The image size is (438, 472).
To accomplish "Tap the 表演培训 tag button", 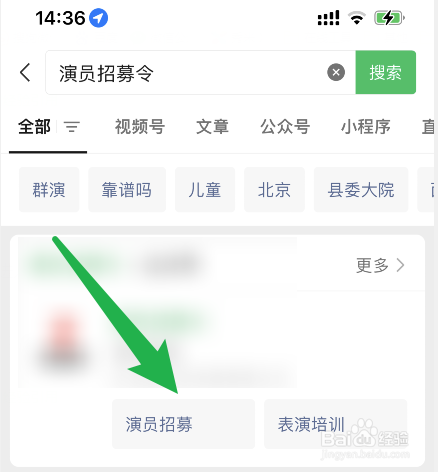I will pos(336,424).
